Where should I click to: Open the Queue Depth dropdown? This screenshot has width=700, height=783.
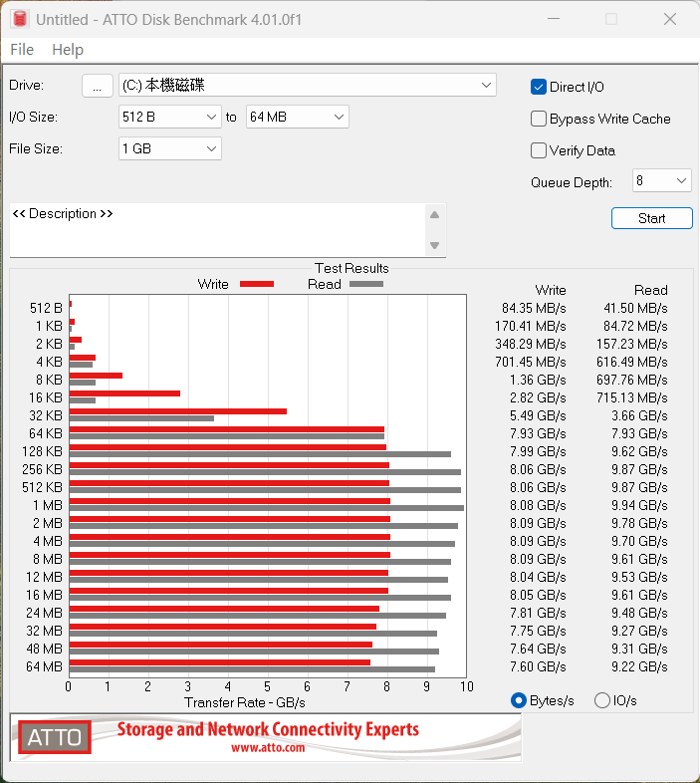[661, 180]
